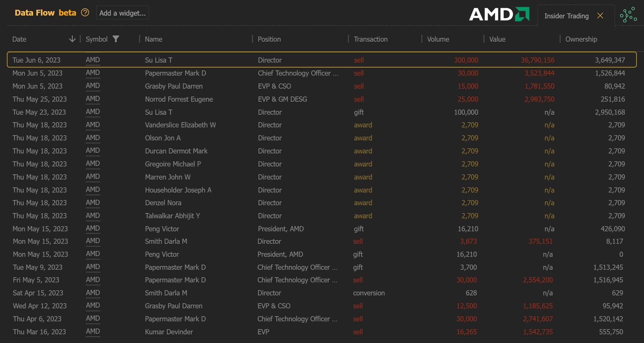Select the Vanderslice Elizabeth W award row

pyautogui.click(x=180, y=125)
